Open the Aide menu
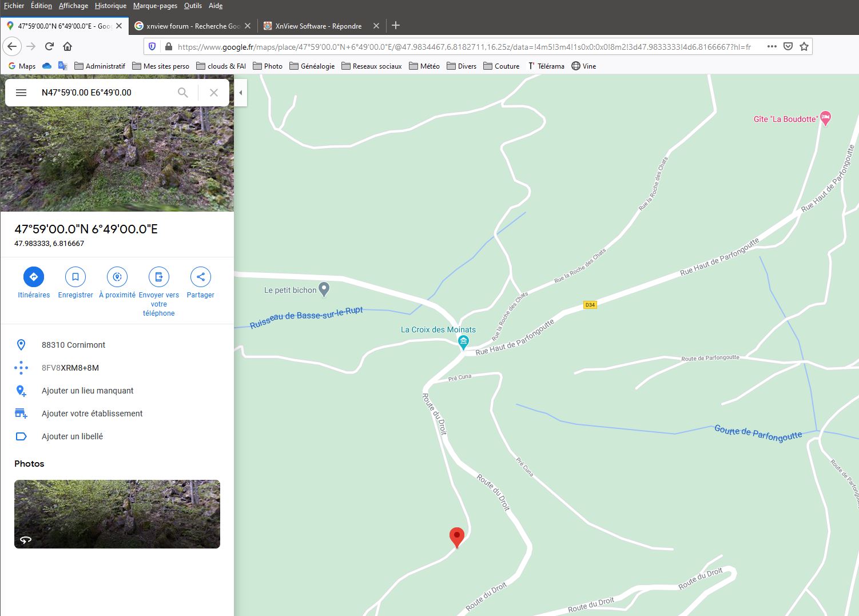Image resolution: width=859 pixels, height=616 pixels. pos(216,6)
